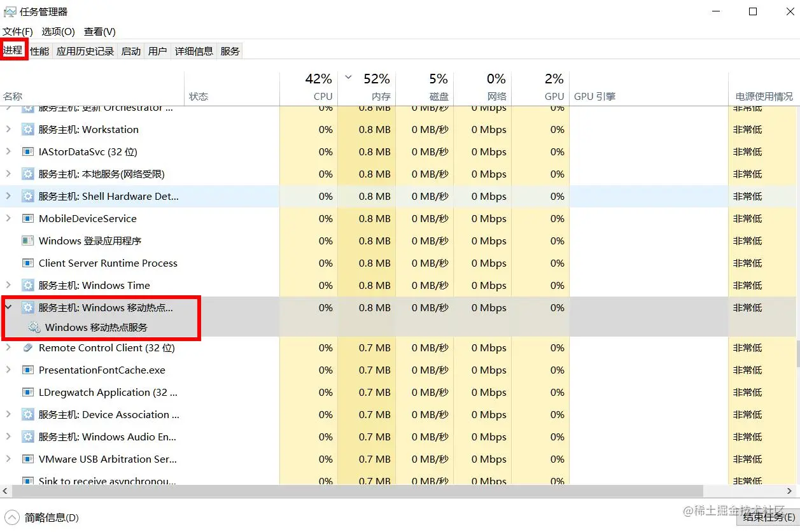The image size is (800, 532).
Task: Switch to the 服务 tab
Action: click(x=230, y=51)
